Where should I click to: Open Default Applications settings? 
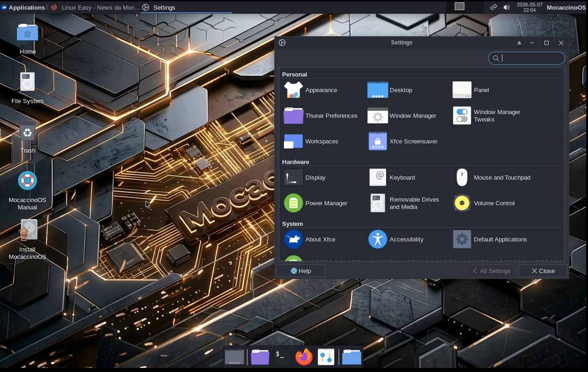coord(490,239)
